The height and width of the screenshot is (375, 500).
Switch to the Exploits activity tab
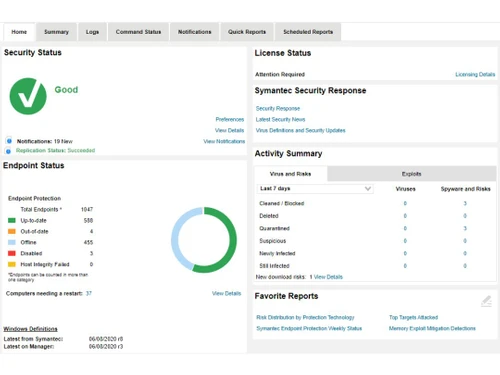click(x=412, y=174)
